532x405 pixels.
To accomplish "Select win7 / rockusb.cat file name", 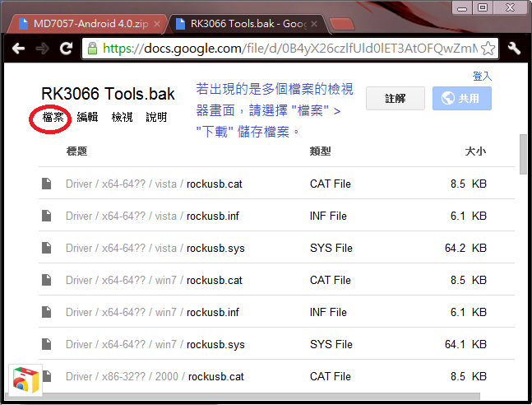I will pyautogui.click(x=214, y=281).
